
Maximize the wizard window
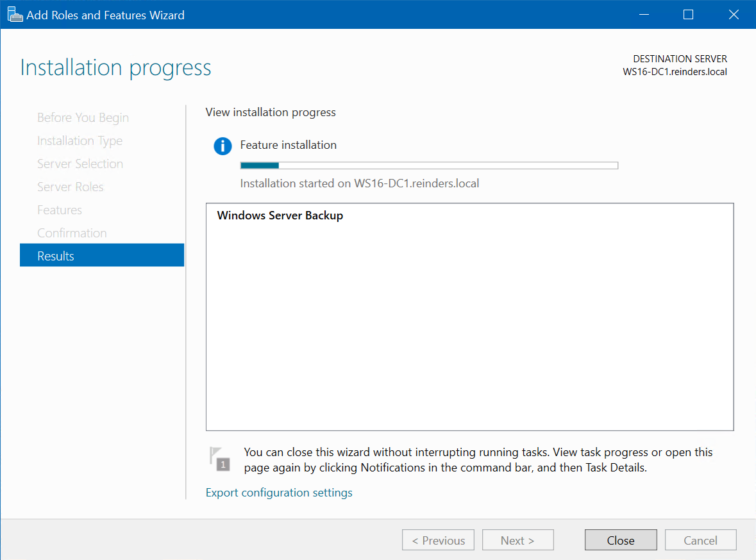coord(689,15)
